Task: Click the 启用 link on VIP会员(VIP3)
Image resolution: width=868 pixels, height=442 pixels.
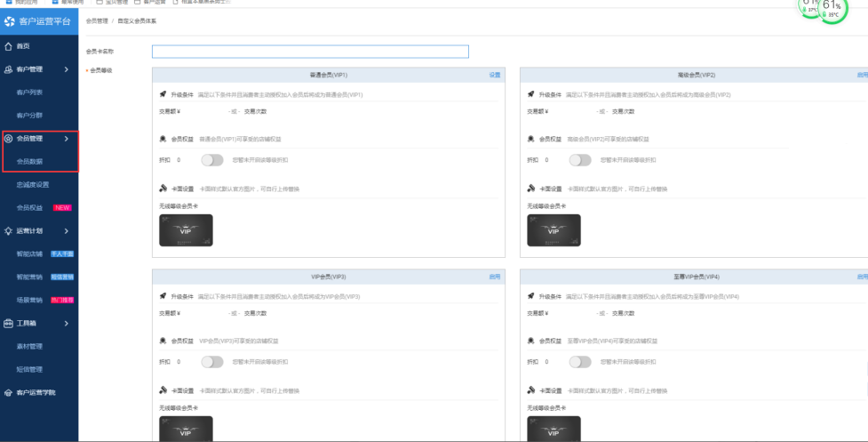Action: (494, 277)
